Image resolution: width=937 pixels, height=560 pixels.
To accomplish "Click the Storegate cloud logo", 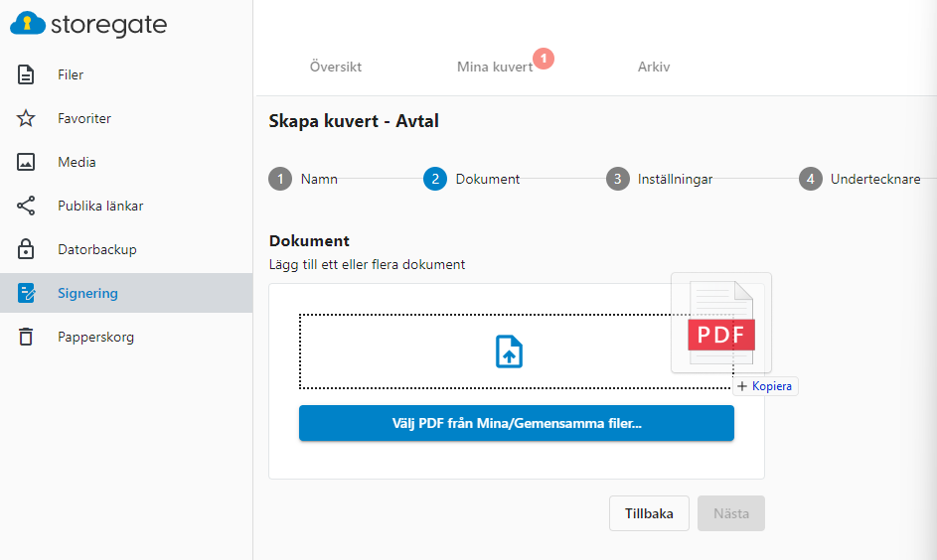I will coord(28,23).
